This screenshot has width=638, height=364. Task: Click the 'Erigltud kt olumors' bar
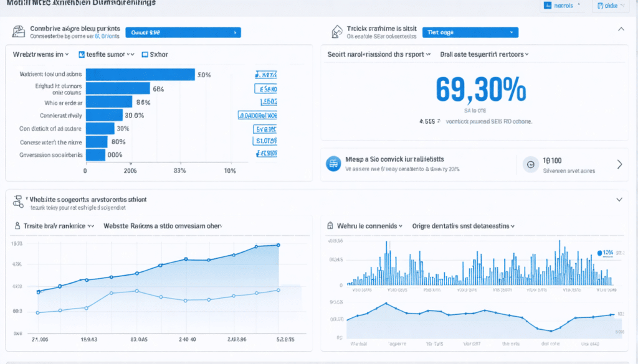pos(118,88)
